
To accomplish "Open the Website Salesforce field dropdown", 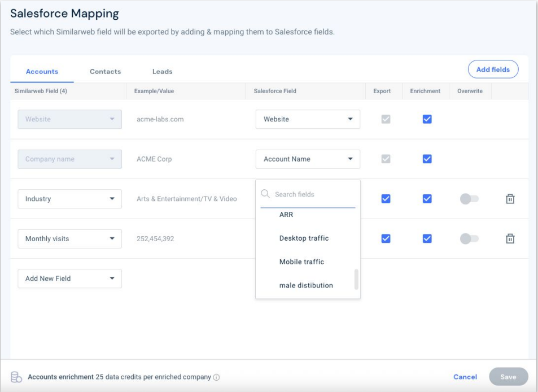I will 308,119.
